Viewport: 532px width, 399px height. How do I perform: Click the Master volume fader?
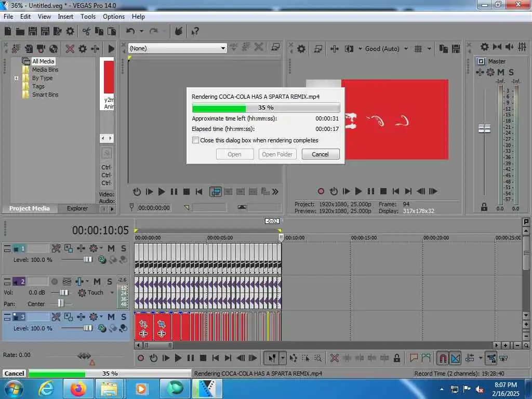(x=485, y=129)
